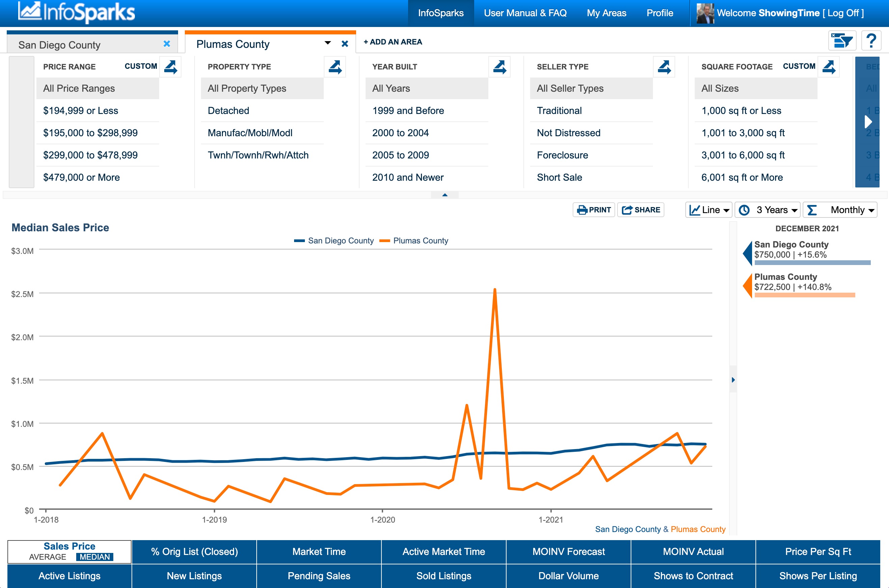Open the filter list icon top right
Image resolution: width=889 pixels, height=588 pixels.
click(842, 40)
